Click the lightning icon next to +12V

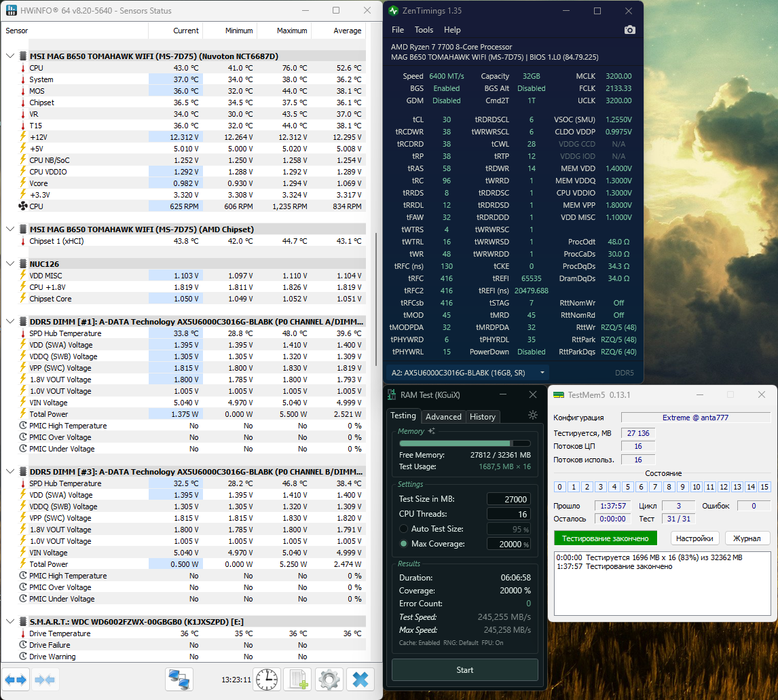pyautogui.click(x=23, y=137)
